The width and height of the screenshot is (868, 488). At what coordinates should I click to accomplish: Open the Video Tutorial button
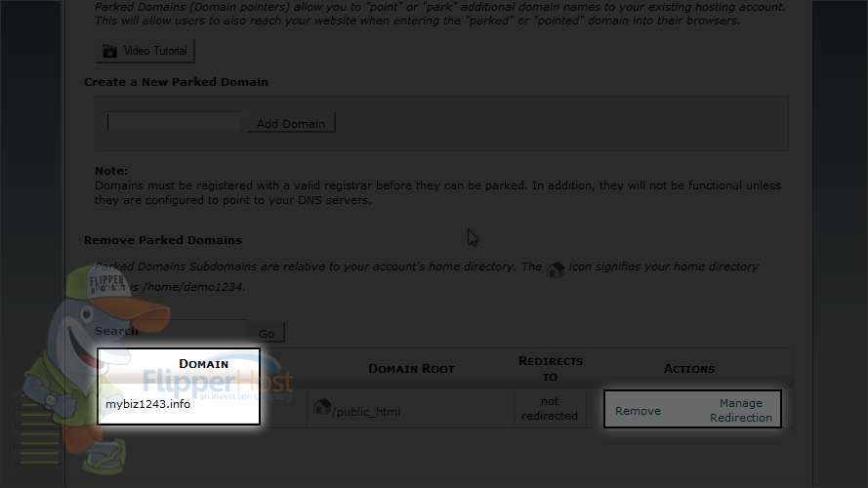(145, 51)
